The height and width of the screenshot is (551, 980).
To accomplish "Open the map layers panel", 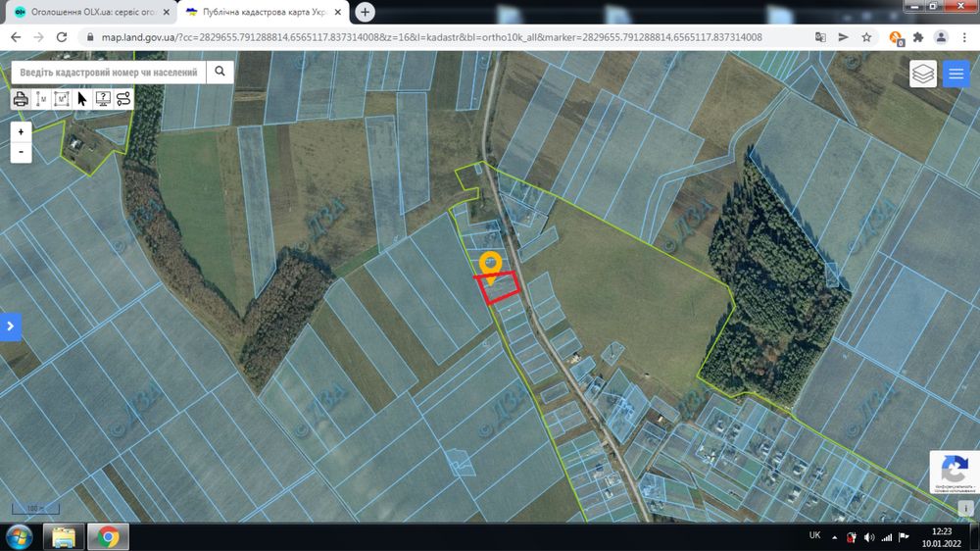I will (x=922, y=75).
